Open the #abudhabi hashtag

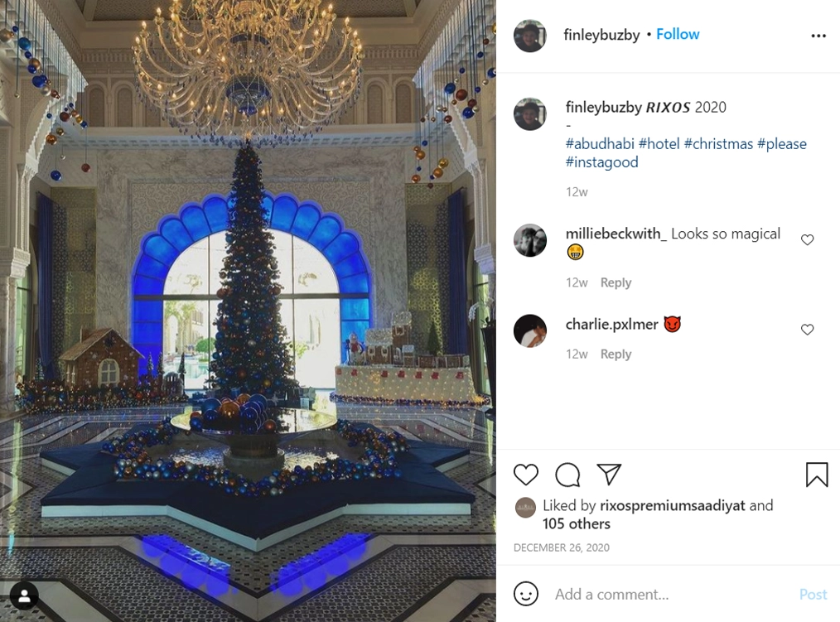point(600,143)
